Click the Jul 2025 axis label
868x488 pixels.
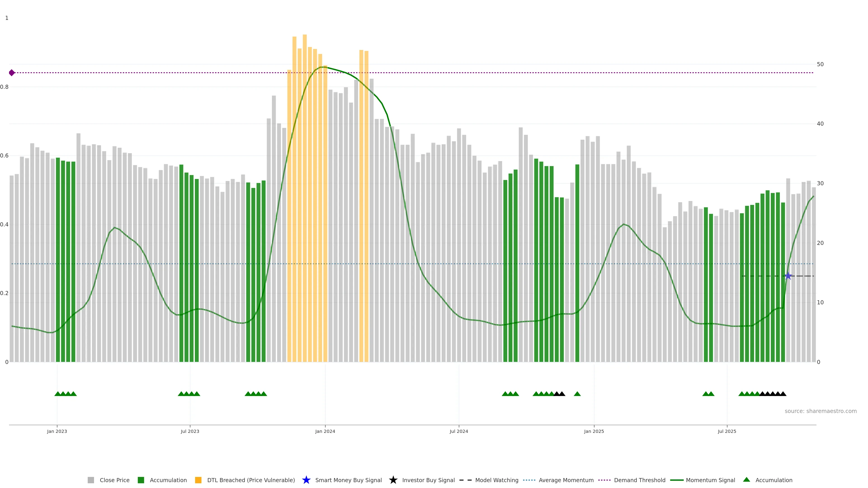[727, 431]
